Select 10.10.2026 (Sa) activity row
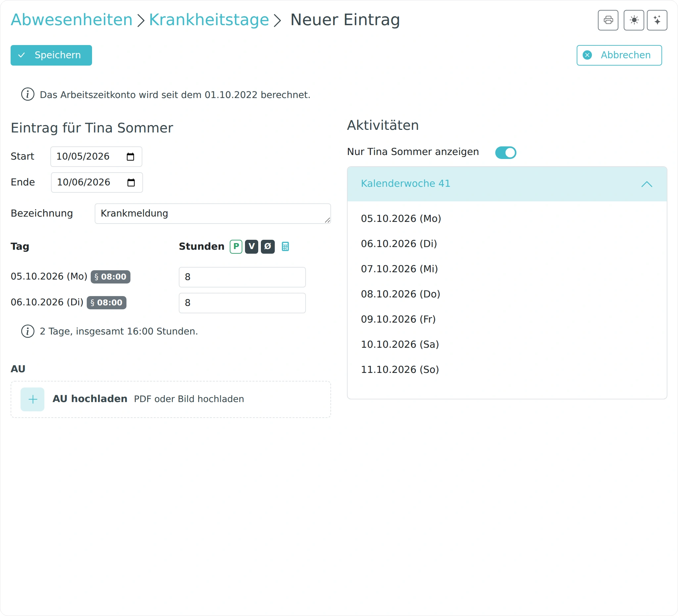This screenshot has height=616, width=678. pyautogui.click(x=400, y=344)
